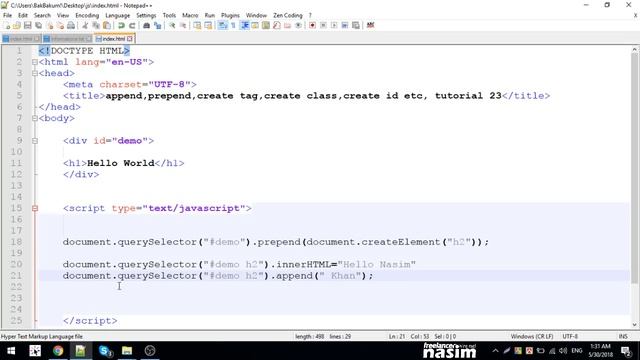Click the editor vertical scrollbar thumb
The height and width of the screenshot is (360, 640).
click(x=634, y=168)
